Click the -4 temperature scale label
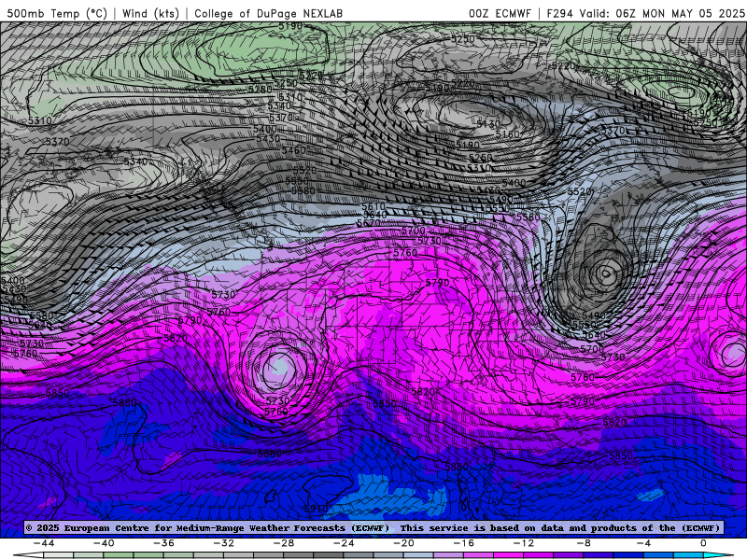The image size is (747, 560). 643,543
